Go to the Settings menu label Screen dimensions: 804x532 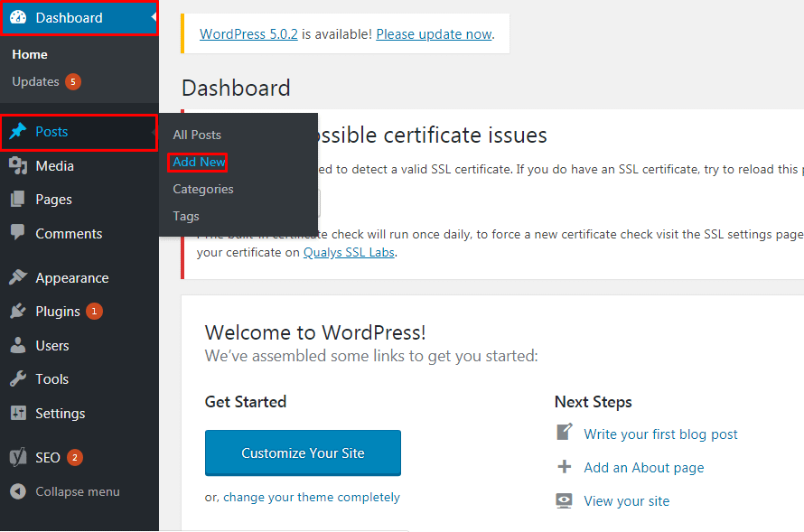[x=60, y=414]
